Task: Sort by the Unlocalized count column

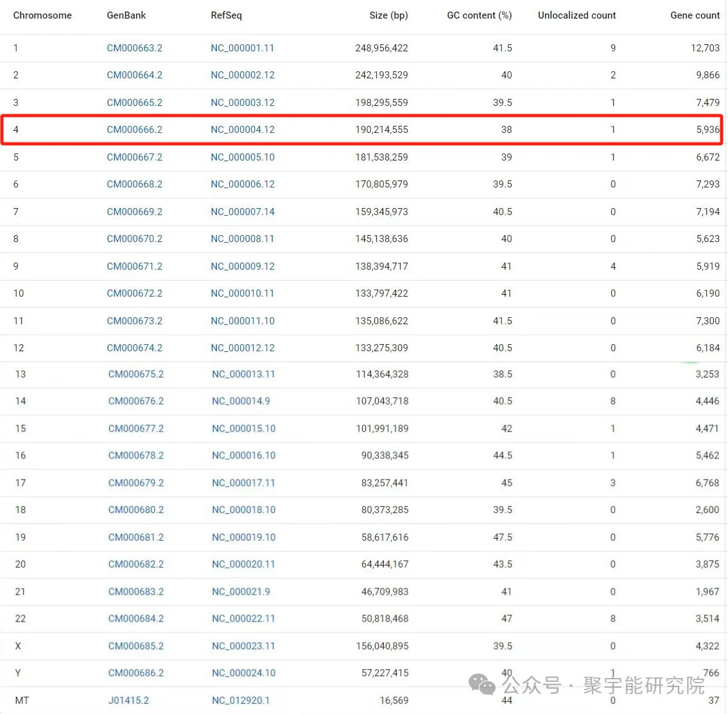Action: 576,15
